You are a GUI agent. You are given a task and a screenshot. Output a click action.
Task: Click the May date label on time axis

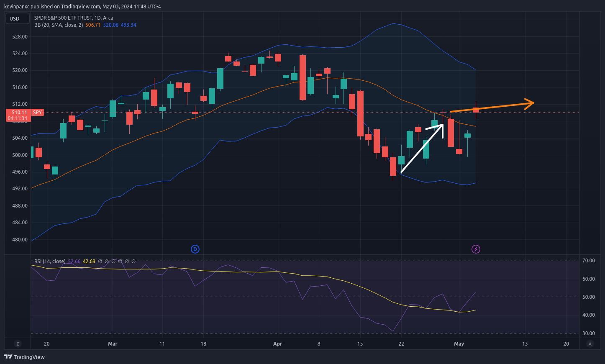[459, 344]
